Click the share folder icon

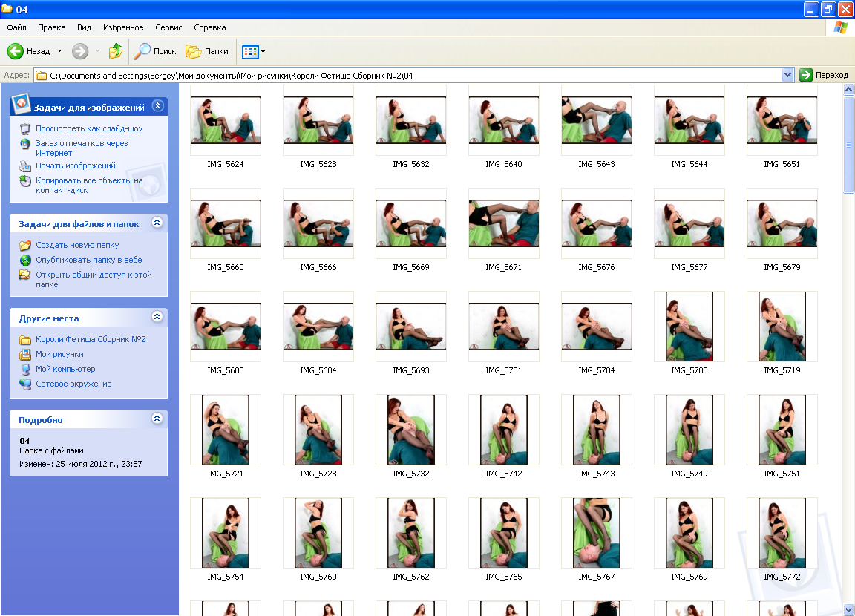coord(25,275)
